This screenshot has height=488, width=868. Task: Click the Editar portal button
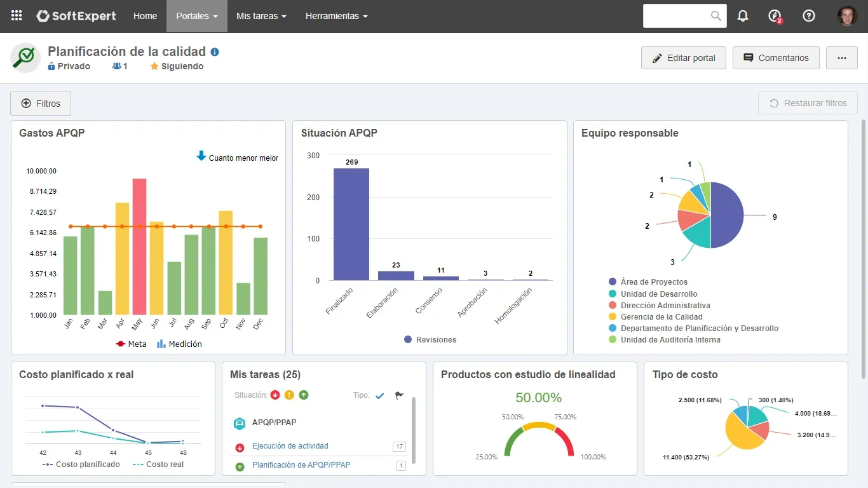(683, 58)
